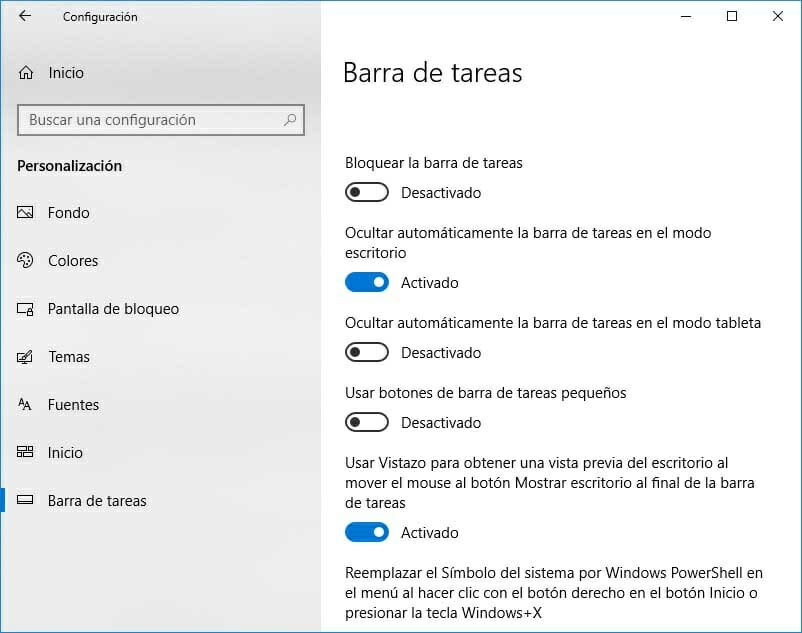
Task: Click the search magnifier in the search box
Action: [289, 119]
